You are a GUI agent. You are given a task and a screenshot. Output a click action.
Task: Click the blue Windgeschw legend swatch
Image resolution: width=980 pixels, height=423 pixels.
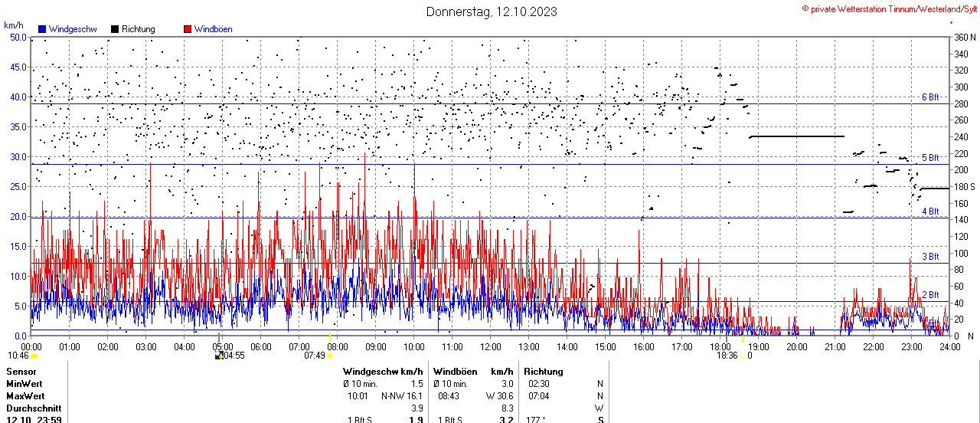(x=42, y=29)
